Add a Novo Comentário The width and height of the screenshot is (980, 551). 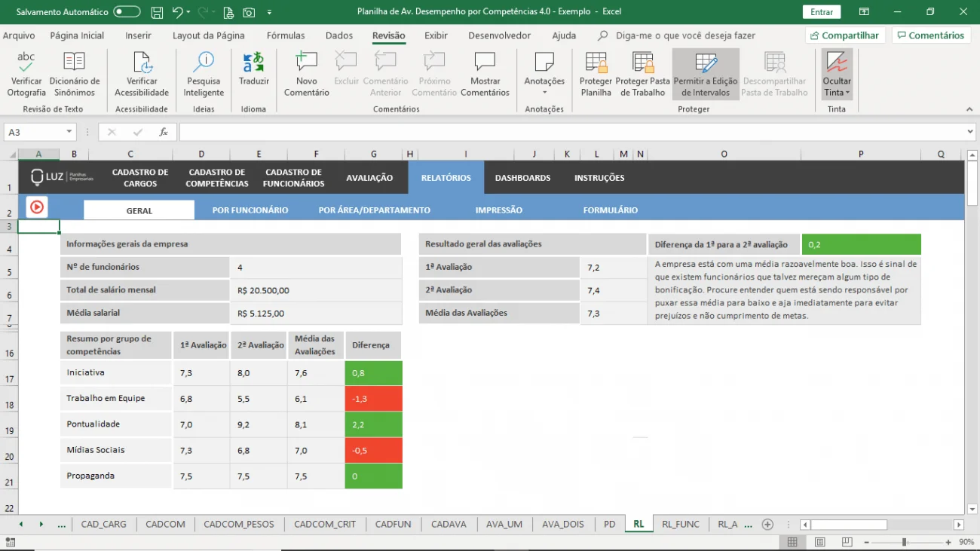(x=307, y=75)
